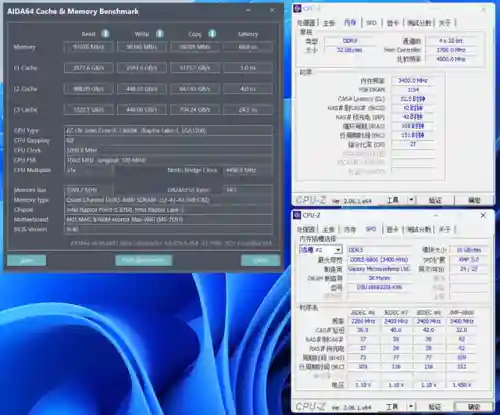Image resolution: width=500 pixels, height=415 pixels.
Task: Open the 关于 tab in the upper CPU-Z window
Action: tap(445, 23)
